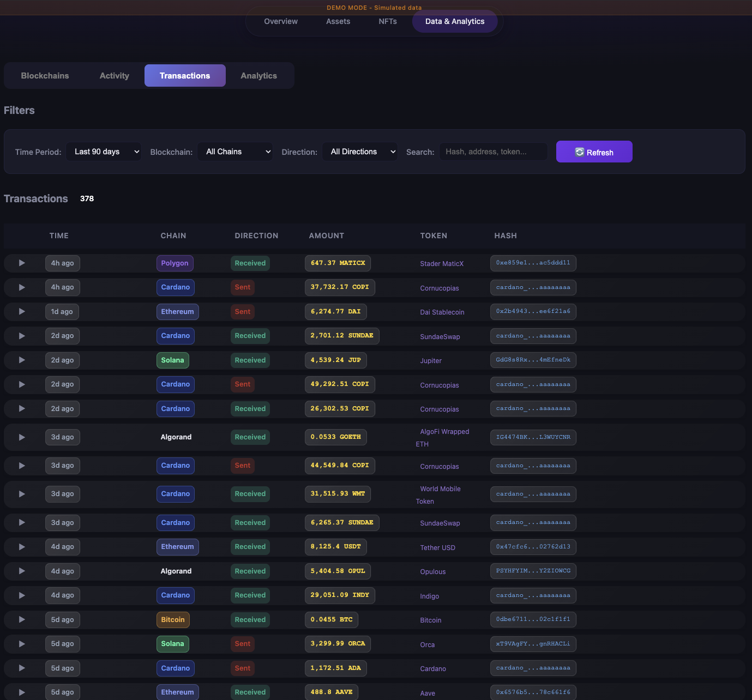Viewport: 752px width, 700px height.
Task: Open the Direction filter showing All Directions
Action: 359,152
